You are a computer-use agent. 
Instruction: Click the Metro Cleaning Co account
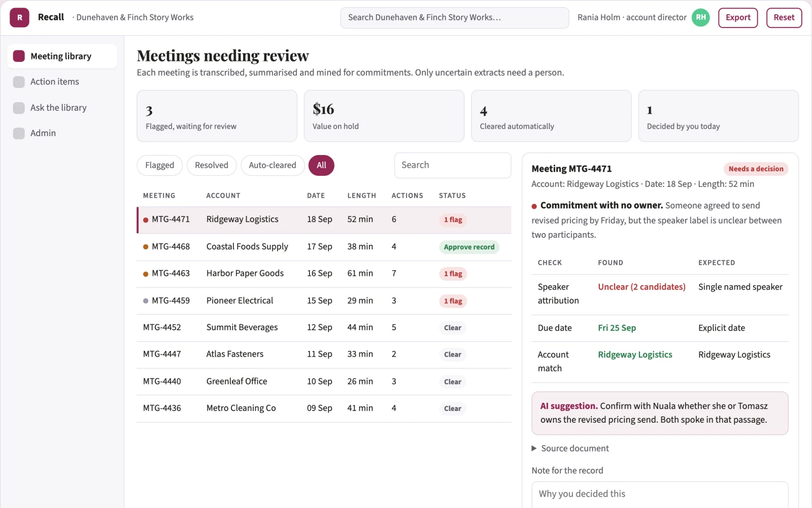click(241, 408)
